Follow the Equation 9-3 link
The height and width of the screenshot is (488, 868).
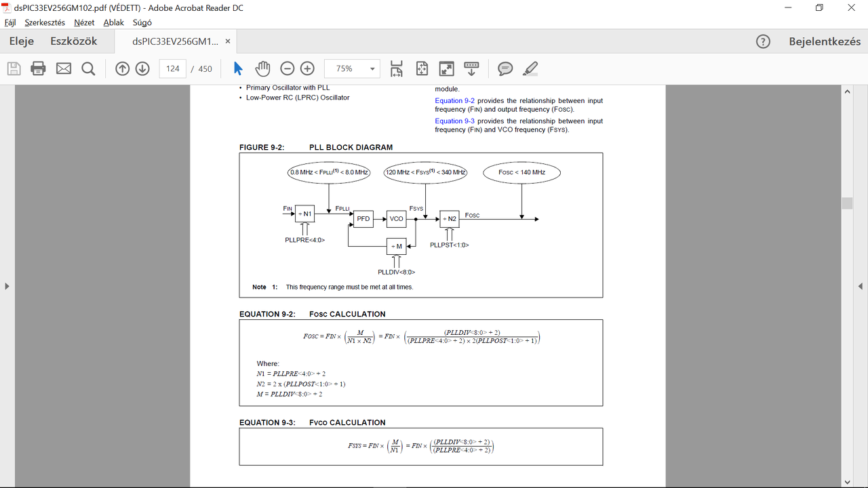tap(454, 121)
